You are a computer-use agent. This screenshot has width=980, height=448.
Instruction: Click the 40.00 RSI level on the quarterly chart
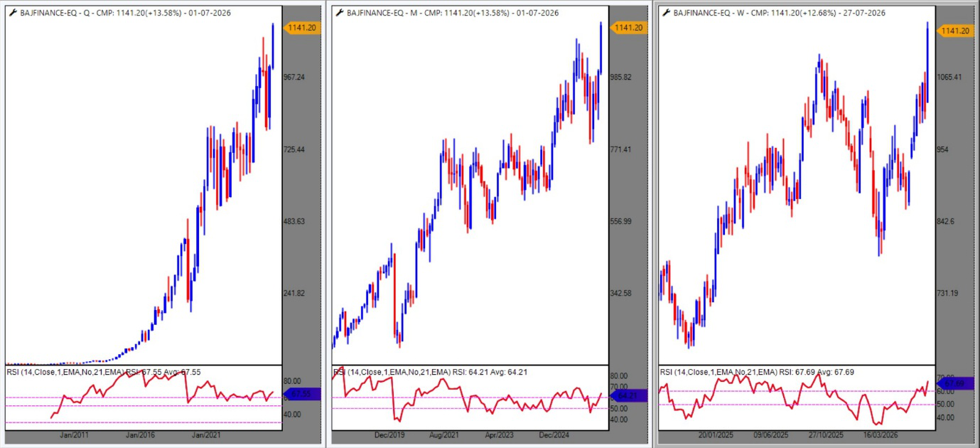click(292, 414)
